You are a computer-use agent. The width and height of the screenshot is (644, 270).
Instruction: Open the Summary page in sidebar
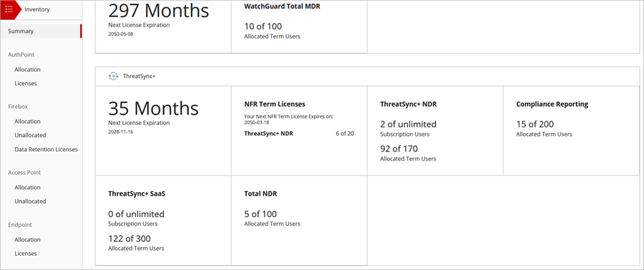(x=41, y=31)
